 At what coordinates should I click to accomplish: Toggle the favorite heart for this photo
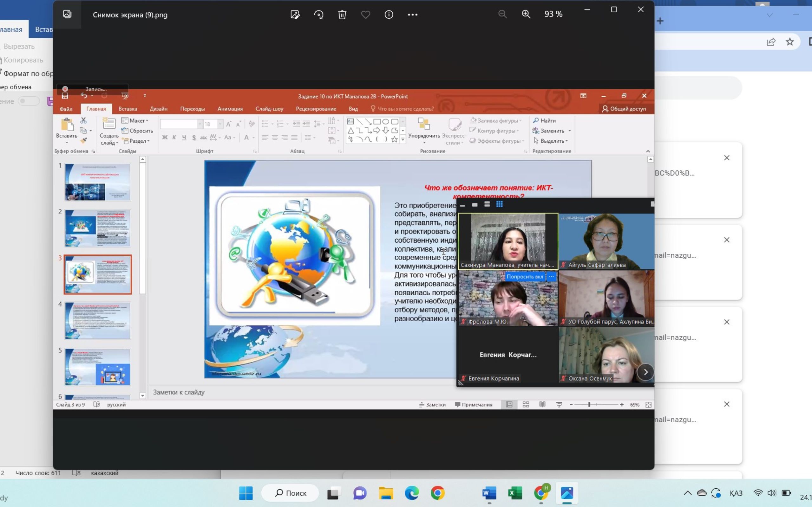pyautogui.click(x=365, y=15)
